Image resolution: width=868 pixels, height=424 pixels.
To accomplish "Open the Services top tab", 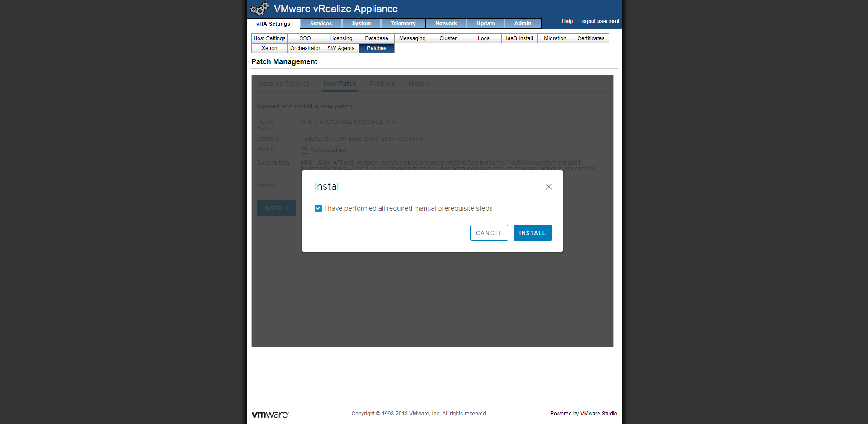I will [321, 24].
